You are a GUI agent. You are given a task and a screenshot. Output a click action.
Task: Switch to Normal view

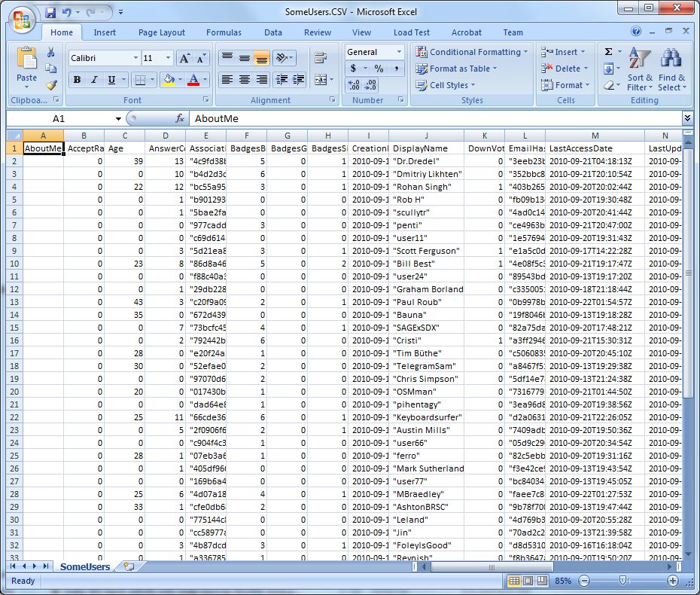click(514, 581)
